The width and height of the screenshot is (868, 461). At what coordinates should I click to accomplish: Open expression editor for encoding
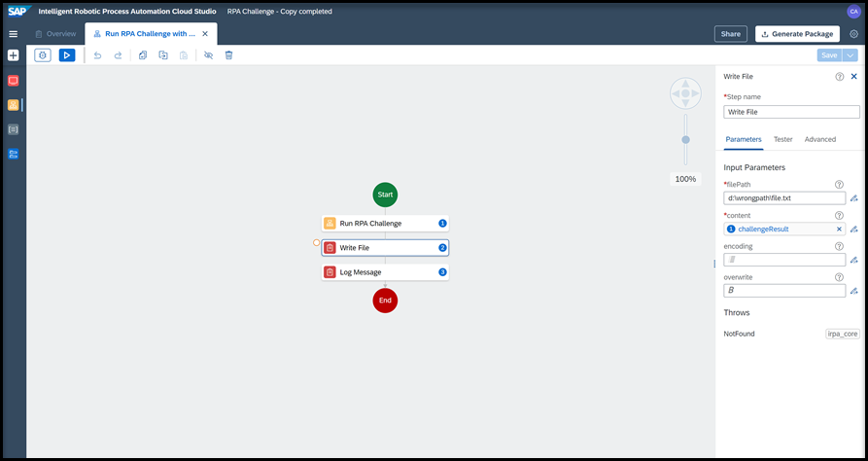point(853,260)
